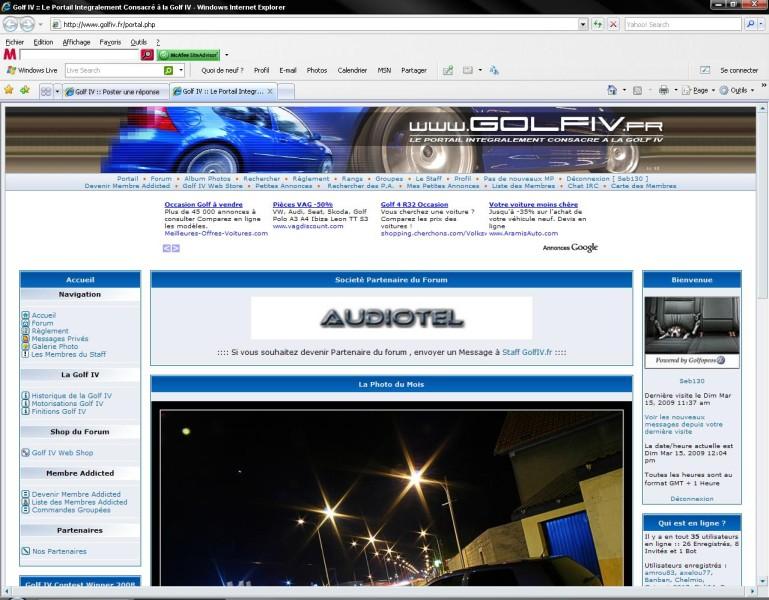The height and width of the screenshot is (600, 769).
Task: Open a new blank tab
Action: click(286, 91)
